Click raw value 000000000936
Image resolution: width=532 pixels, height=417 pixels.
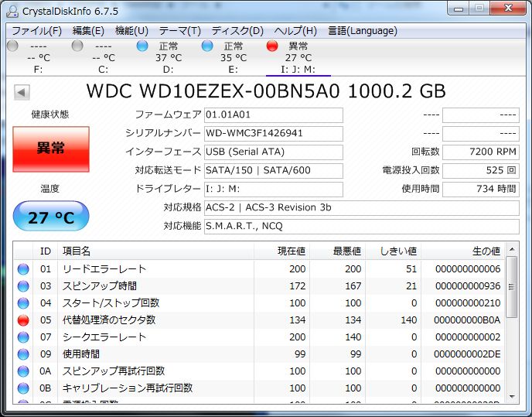[x=468, y=286]
